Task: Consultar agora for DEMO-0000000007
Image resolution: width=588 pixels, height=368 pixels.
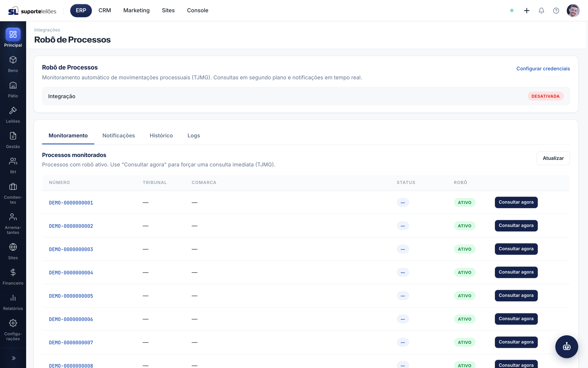Action: (x=516, y=342)
